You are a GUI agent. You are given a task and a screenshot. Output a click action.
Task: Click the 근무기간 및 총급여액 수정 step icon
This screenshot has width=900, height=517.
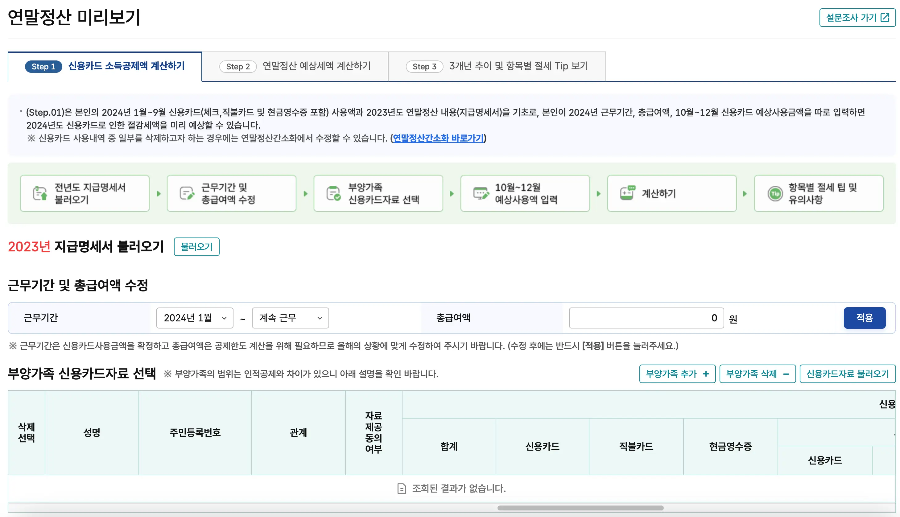[187, 193]
